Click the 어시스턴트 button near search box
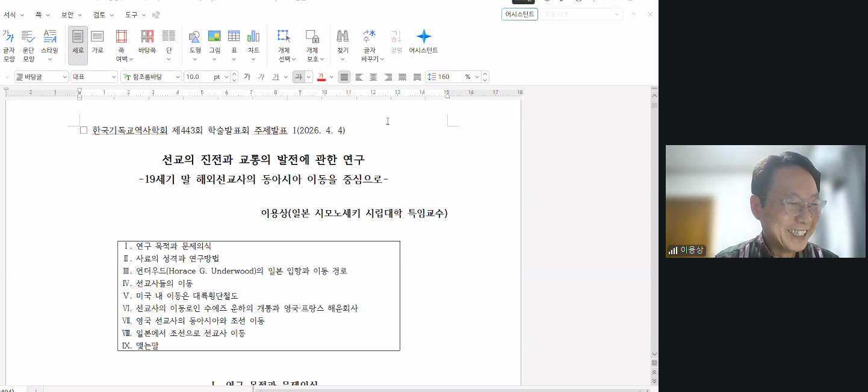 click(x=519, y=14)
